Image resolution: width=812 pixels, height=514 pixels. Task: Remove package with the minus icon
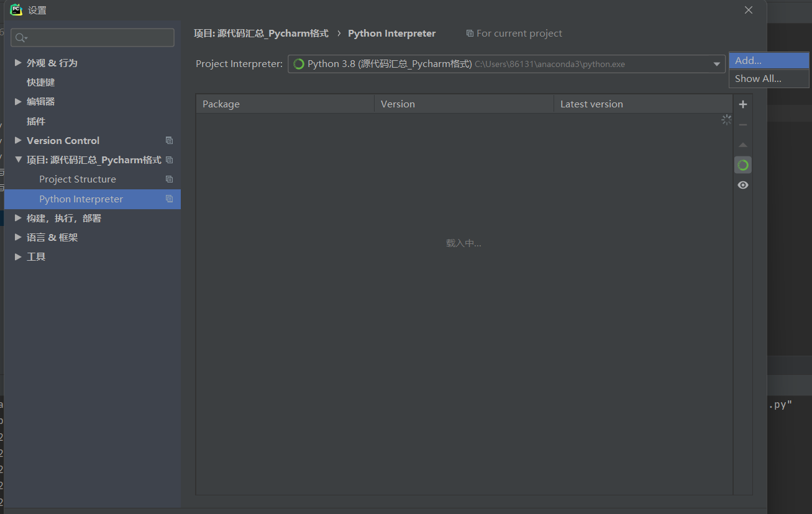[743, 125]
